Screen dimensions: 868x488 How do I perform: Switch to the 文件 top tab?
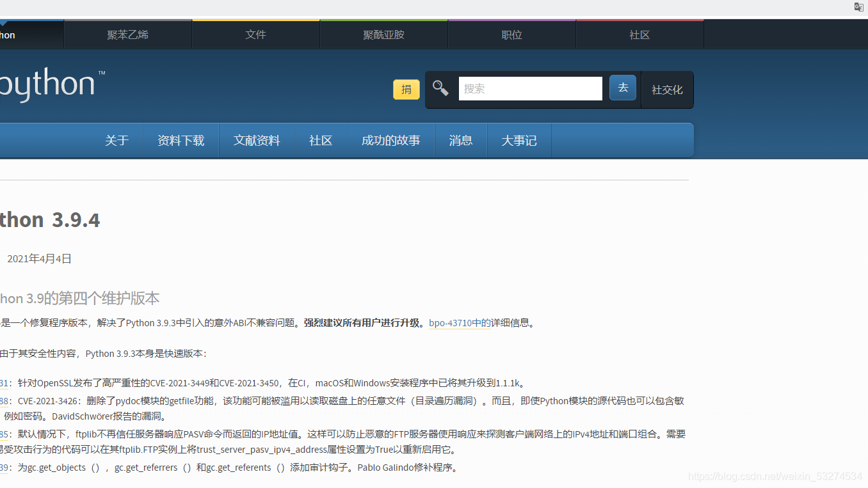coord(256,35)
